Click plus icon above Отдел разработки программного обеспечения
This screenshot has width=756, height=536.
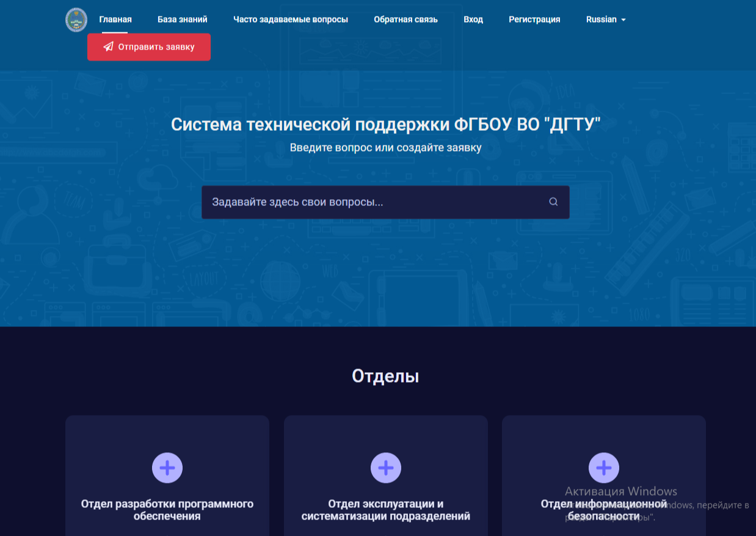[x=167, y=468]
